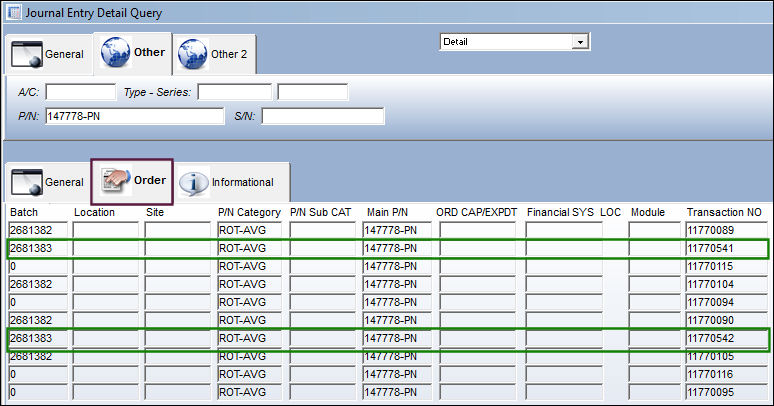Click the globe icon on Other 2 tab
Image resolution: width=774 pixels, height=406 pixels.
(193, 54)
